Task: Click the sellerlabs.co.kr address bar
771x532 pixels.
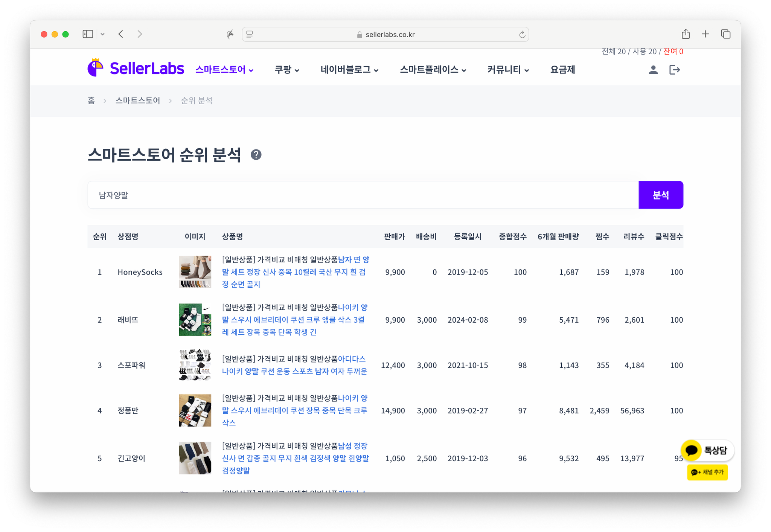Action: (x=385, y=35)
